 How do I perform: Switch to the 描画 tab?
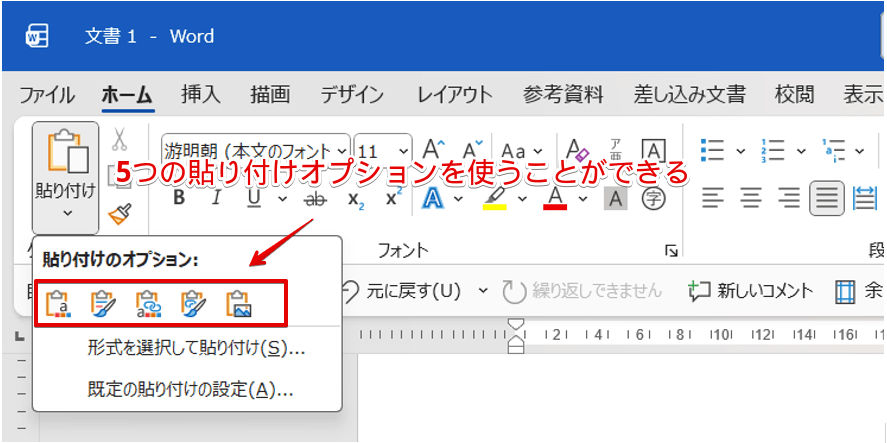coord(270,95)
